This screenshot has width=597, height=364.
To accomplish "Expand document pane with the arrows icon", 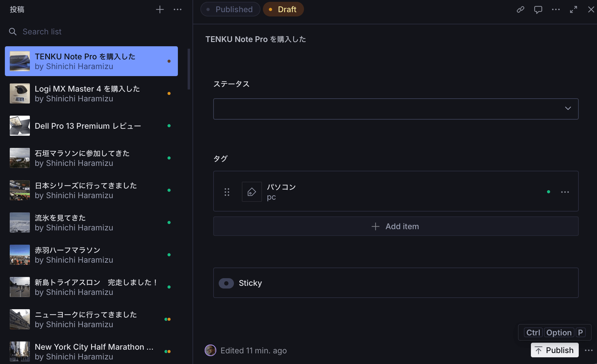I will [x=574, y=9].
